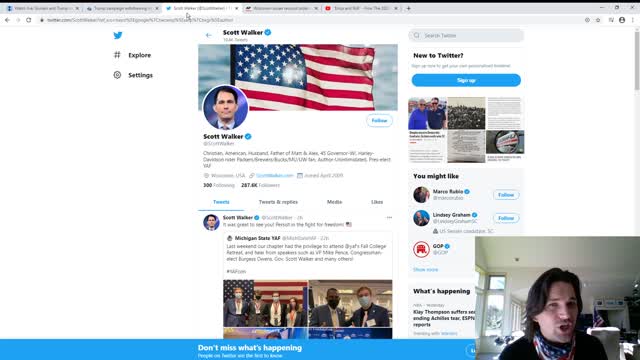Image resolution: width=640 pixels, height=360 pixels.
Task: Follow Marco Rubio
Action: (506, 195)
